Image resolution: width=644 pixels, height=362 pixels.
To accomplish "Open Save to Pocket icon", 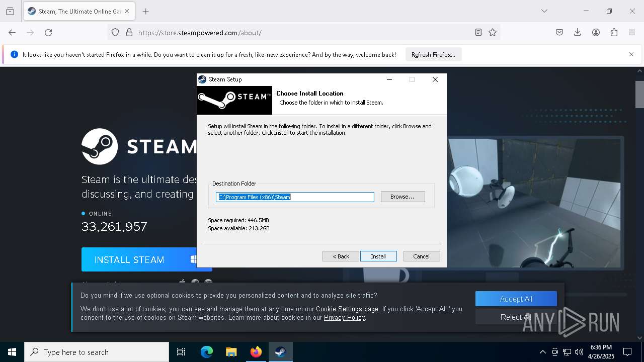I will tap(559, 32).
